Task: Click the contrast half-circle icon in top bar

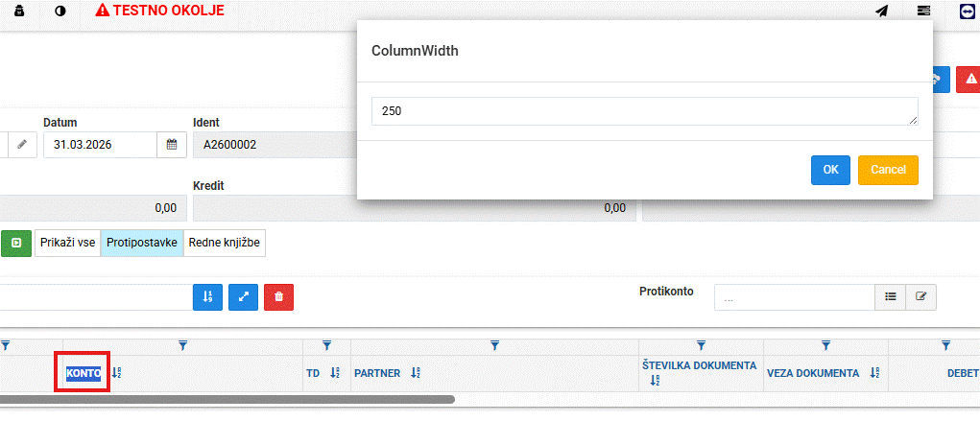Action: pos(60,12)
